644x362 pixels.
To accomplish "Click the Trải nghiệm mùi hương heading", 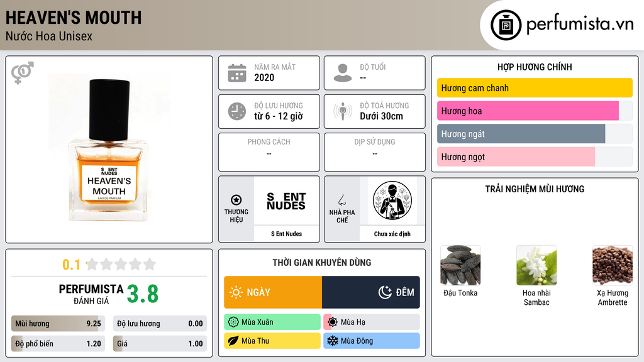I will coord(535,189).
